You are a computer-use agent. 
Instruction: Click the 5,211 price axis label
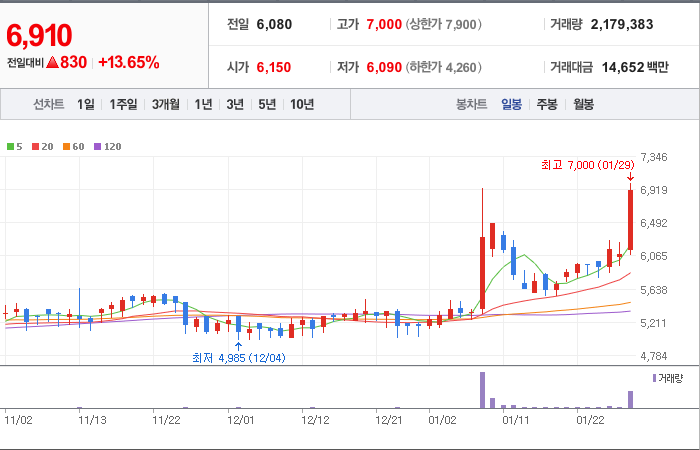pyautogui.click(x=654, y=323)
